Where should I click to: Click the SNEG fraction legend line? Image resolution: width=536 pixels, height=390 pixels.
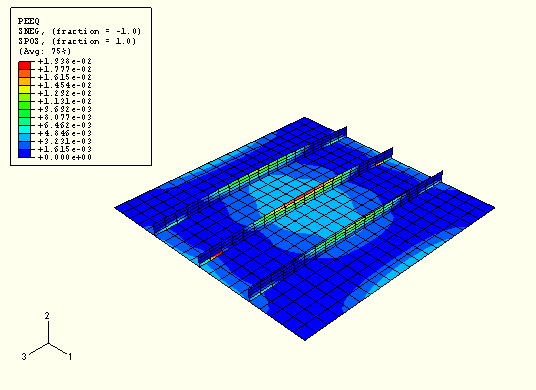pos(79,31)
